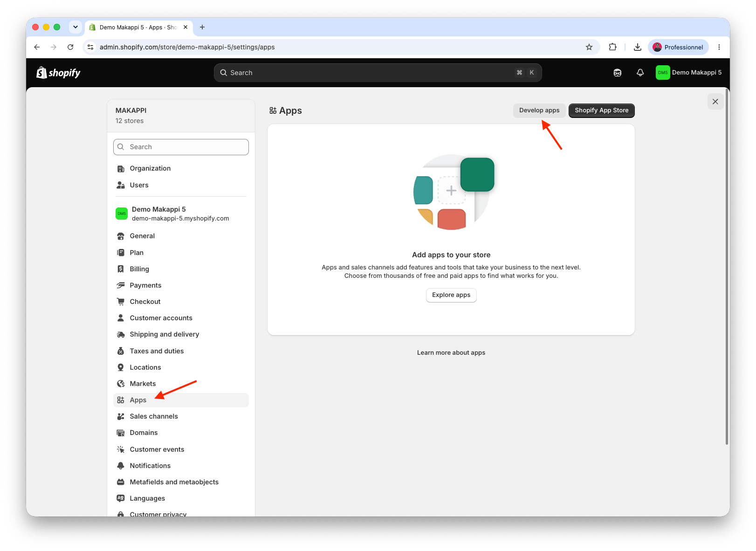Click the Checkout cart icon
Screen dimensions: 756x551
tap(121, 302)
